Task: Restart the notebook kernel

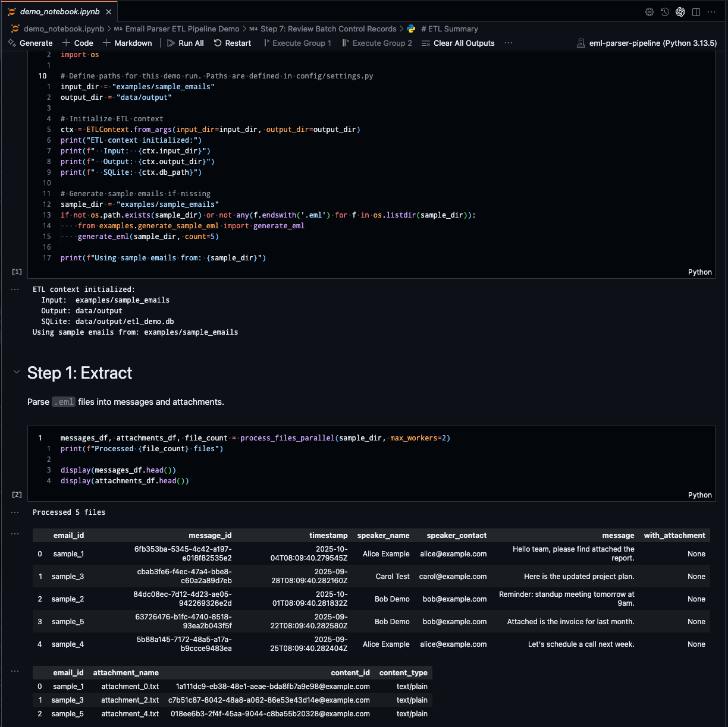Action: 233,43
